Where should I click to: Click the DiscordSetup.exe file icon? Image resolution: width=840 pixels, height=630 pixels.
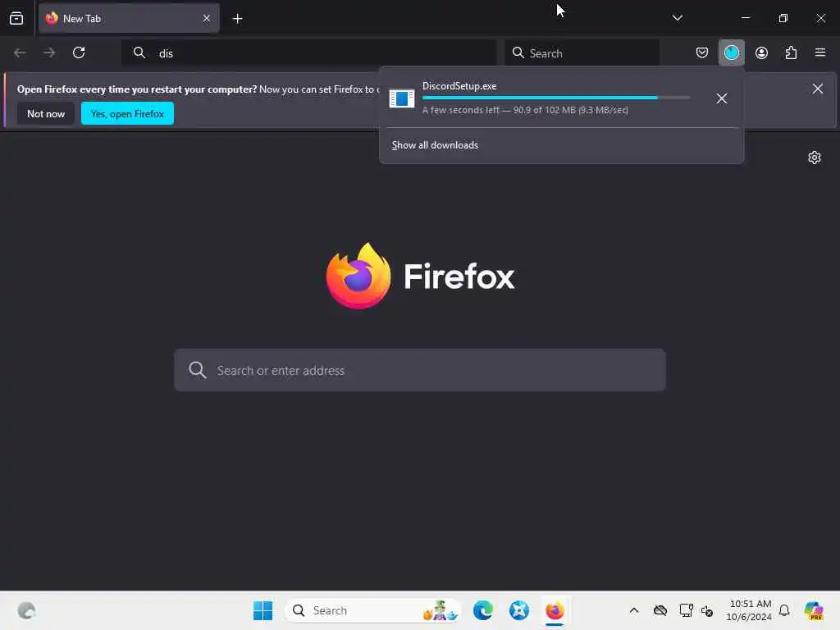[402, 98]
